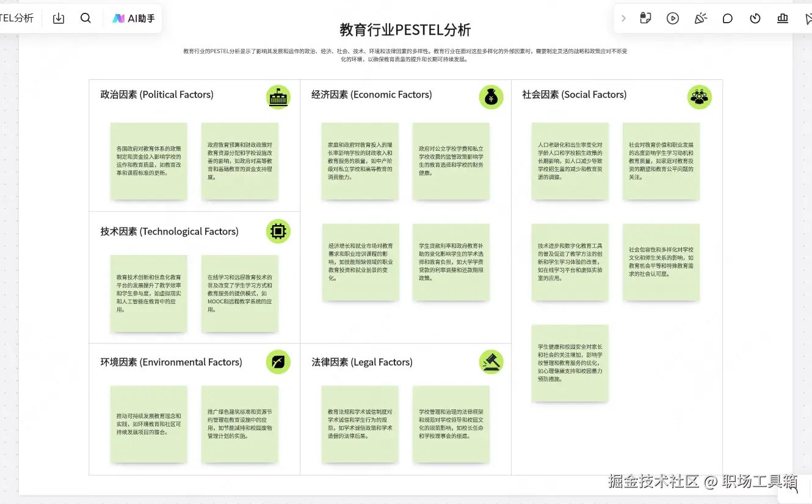Select the 环境因素 (Environmental Factors) heading

[172, 362]
